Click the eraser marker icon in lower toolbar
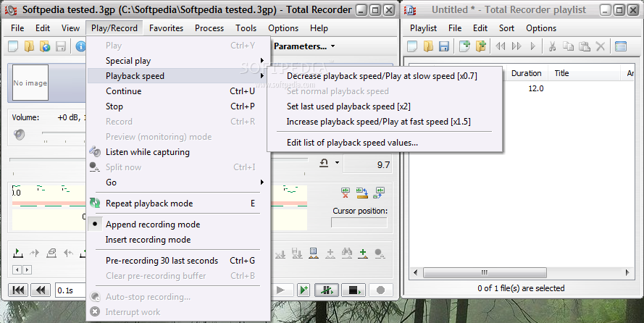The width and height of the screenshot is (644, 323). coord(51,253)
